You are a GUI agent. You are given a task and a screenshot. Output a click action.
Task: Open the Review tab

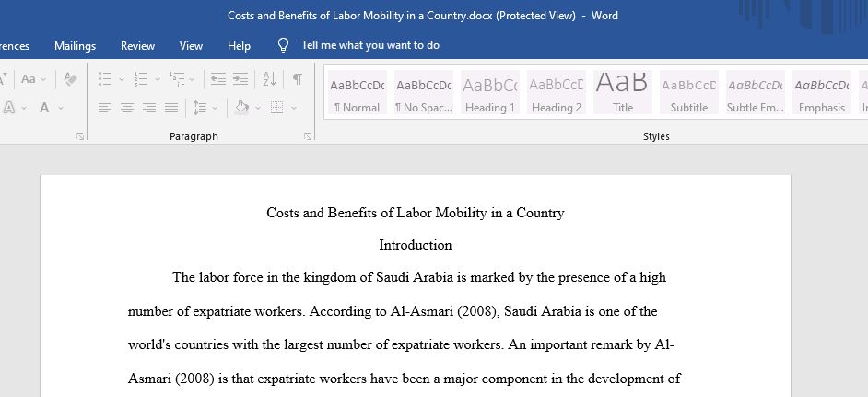[138, 46]
